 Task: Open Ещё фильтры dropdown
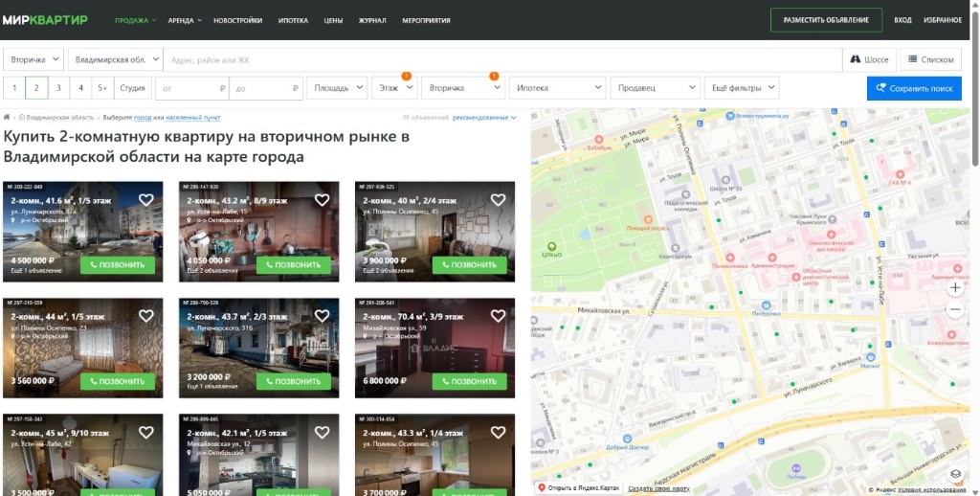coord(742,88)
